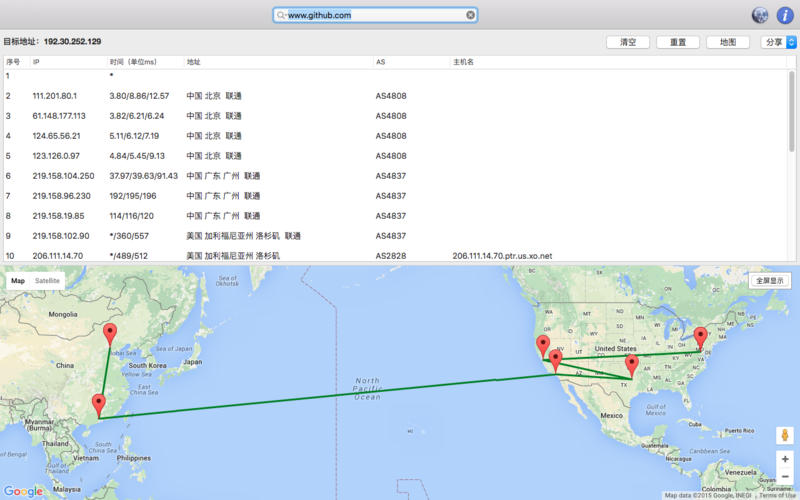Zoom in the map with plus button
This screenshot has width=800, height=500.
pyautogui.click(x=785, y=459)
